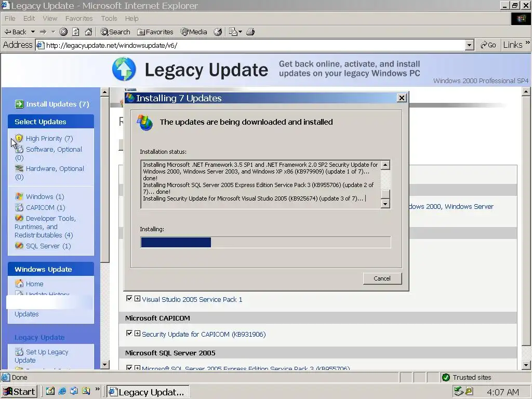
Task: Click the Windows flag icon in sidebar
Action: [x=19, y=196]
